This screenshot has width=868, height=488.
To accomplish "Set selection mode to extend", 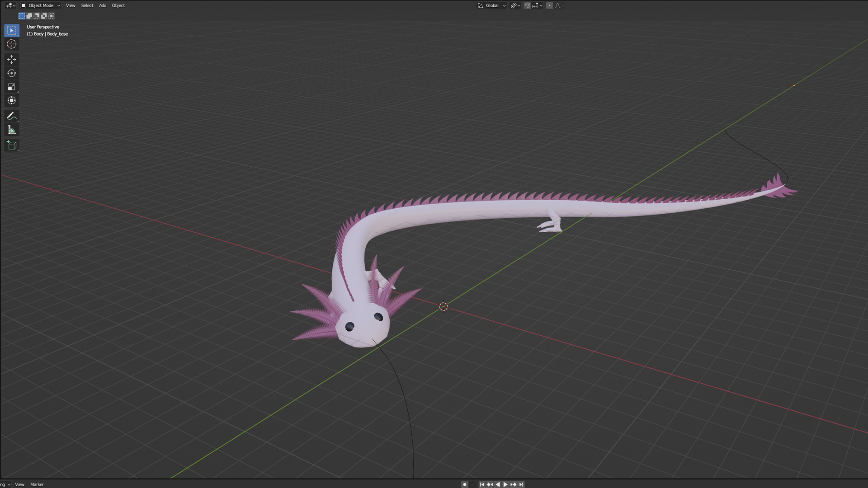I will click(x=29, y=16).
